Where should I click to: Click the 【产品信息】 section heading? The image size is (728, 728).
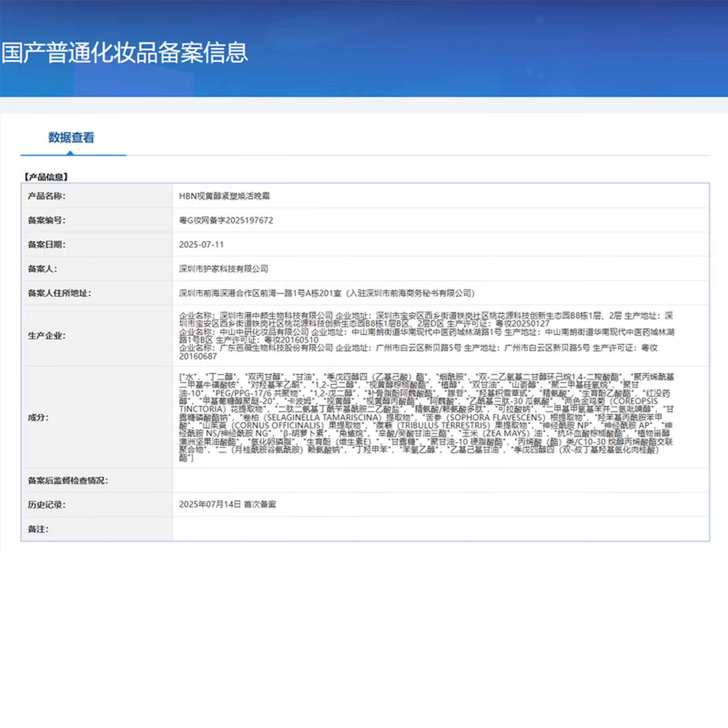[x=45, y=177]
